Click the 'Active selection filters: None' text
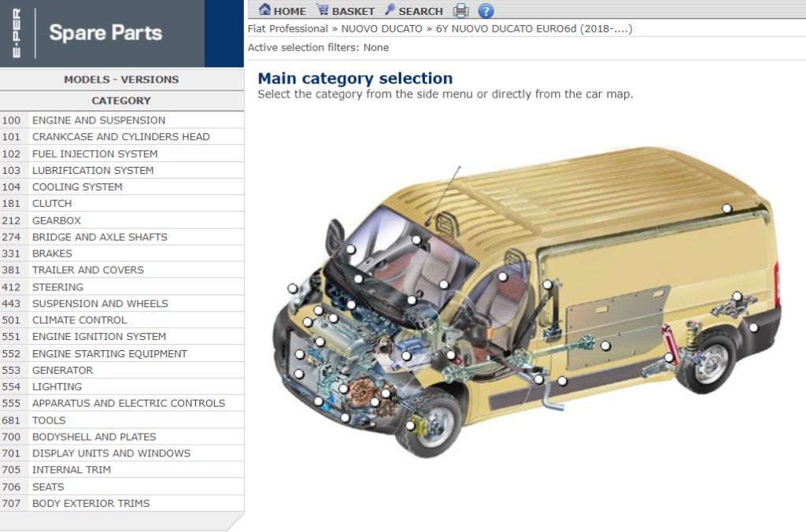Image resolution: width=806 pixels, height=532 pixels. point(318,48)
